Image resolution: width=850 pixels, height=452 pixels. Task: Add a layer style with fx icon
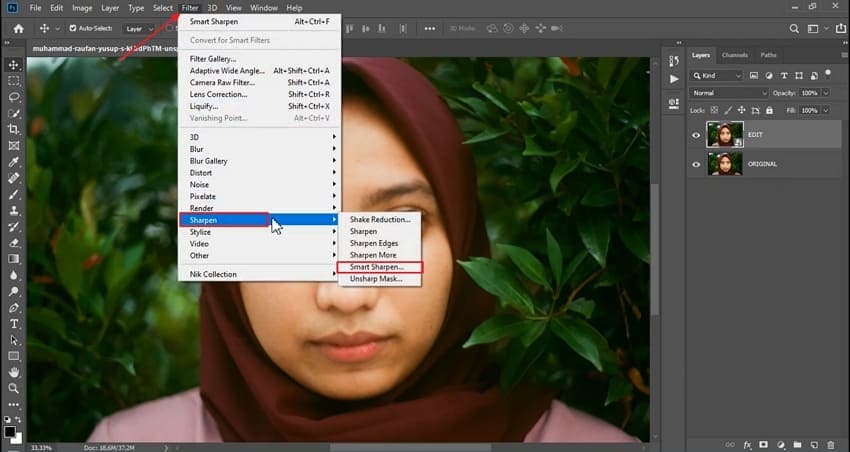coord(748,445)
